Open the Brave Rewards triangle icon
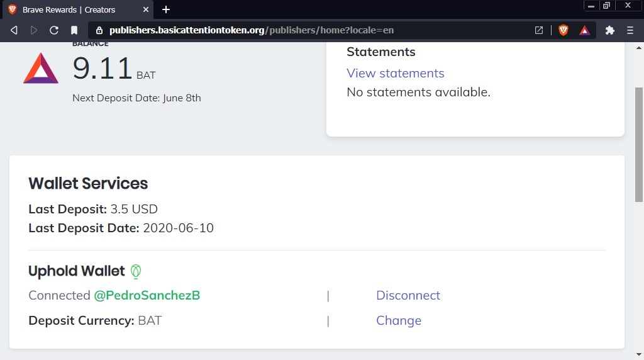Image resolution: width=644 pixels, height=360 pixels. (584, 30)
